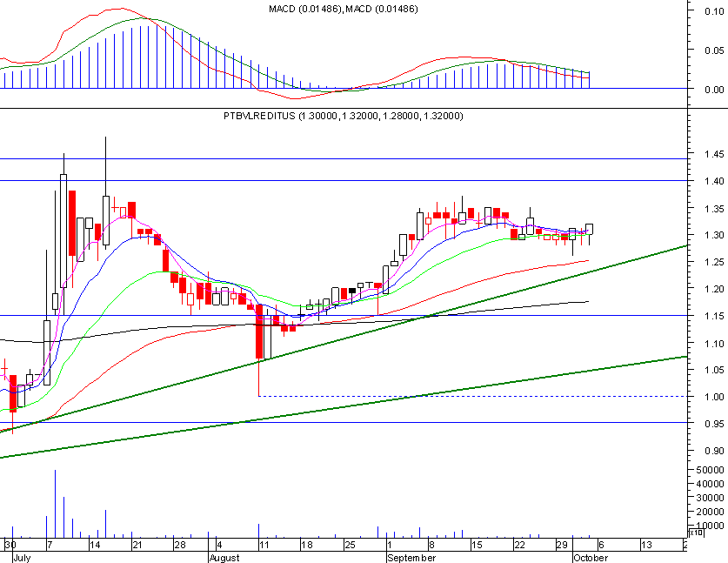Click the MACD (0.01486) indicator title
Screen dimensions: 728x563
coord(343,9)
